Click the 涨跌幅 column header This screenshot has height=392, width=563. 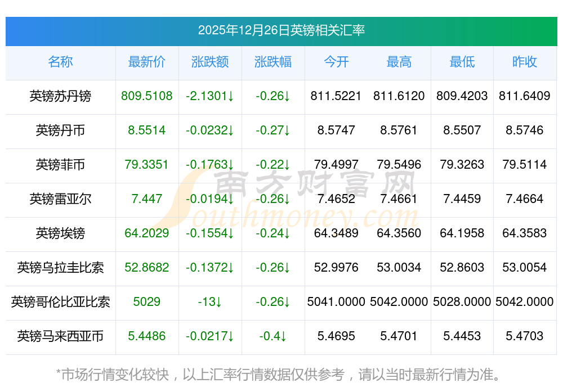tap(273, 62)
